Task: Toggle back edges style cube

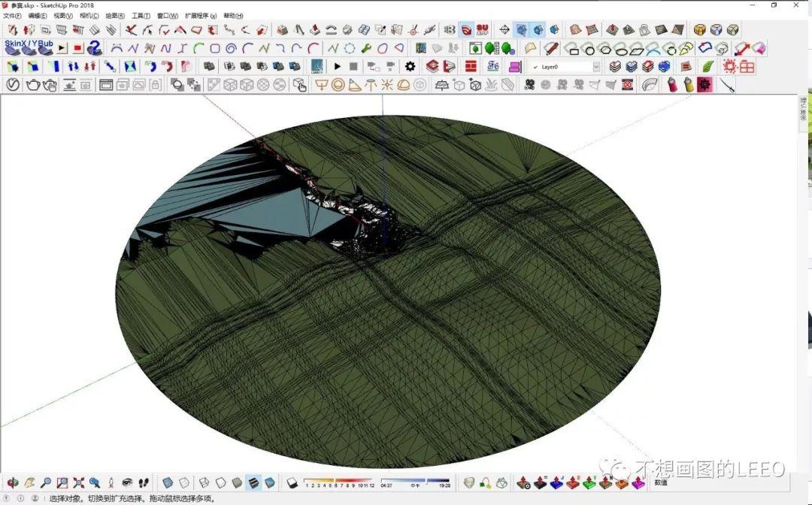Action: click(184, 483)
